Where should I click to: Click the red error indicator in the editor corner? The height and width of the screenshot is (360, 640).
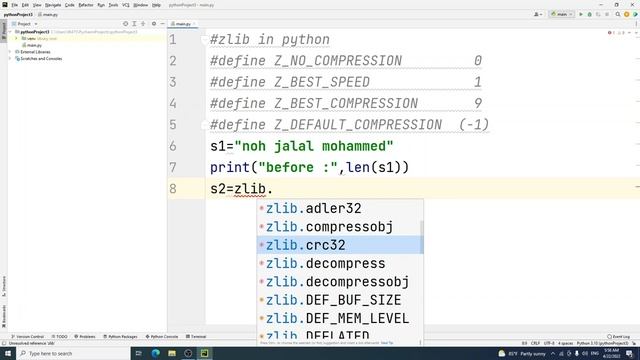tap(610, 33)
